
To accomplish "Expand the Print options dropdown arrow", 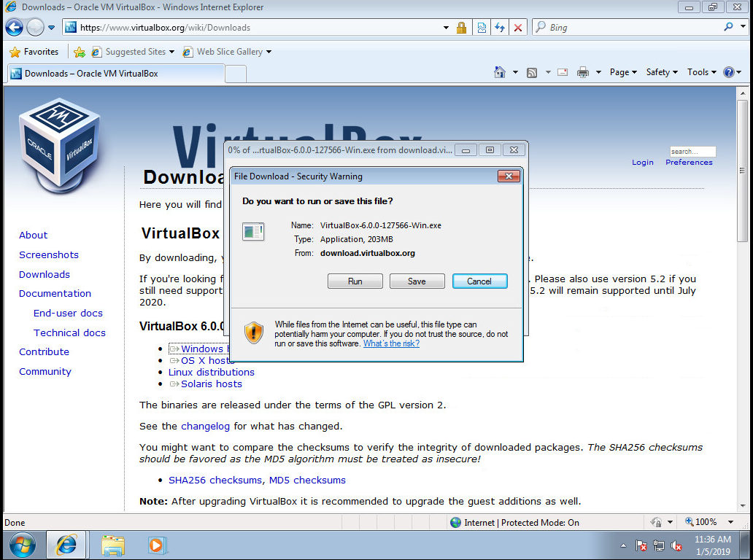I will click(598, 72).
